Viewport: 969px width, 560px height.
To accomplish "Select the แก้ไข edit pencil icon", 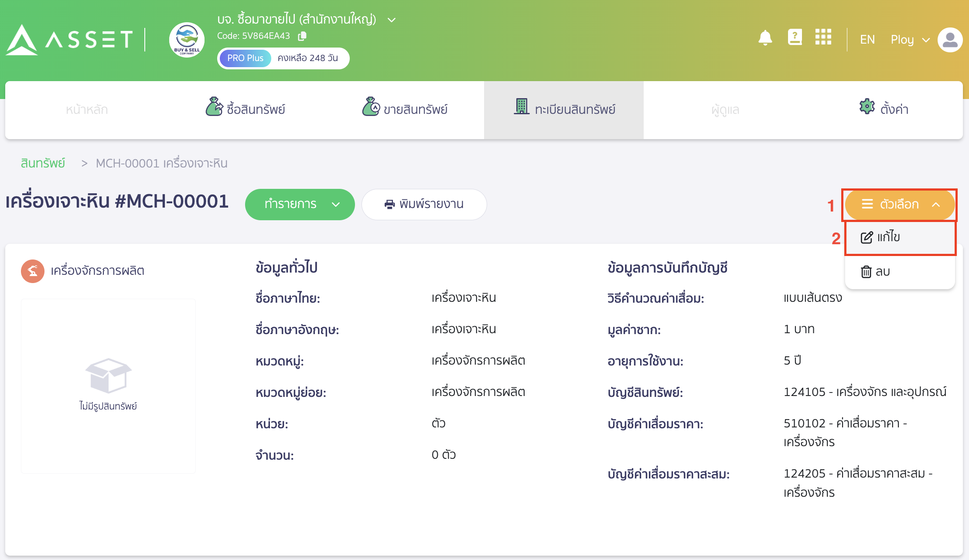I will click(x=866, y=237).
